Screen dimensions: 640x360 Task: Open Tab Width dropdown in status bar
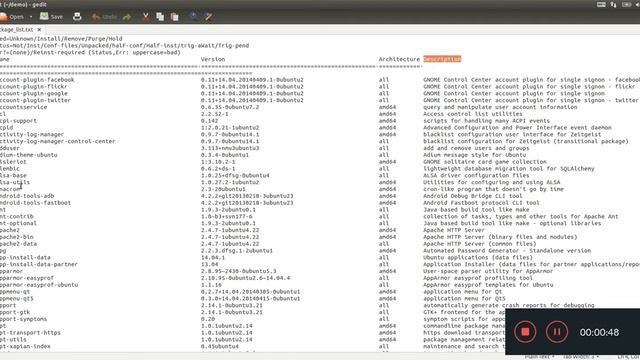pyautogui.click(x=580, y=357)
